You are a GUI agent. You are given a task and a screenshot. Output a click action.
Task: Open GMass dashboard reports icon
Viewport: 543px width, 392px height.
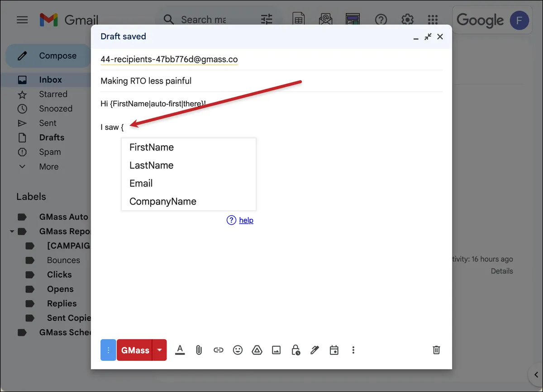pos(352,19)
